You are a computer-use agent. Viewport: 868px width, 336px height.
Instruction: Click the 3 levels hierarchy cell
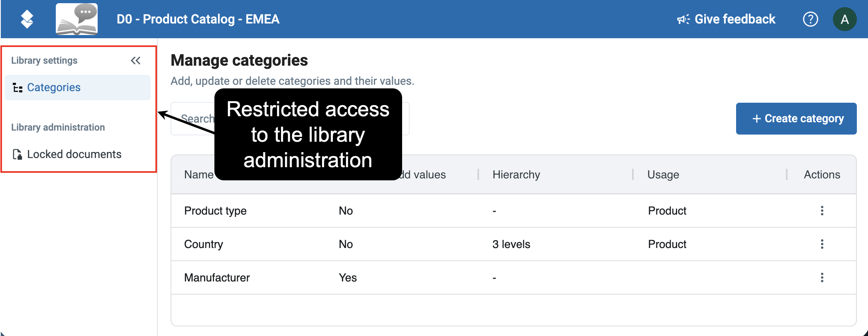(511, 244)
